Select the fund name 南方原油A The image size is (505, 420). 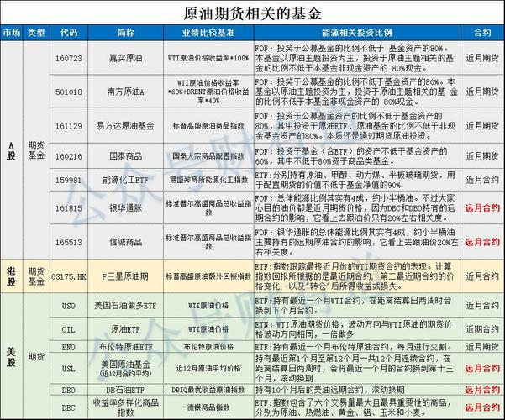click(125, 92)
